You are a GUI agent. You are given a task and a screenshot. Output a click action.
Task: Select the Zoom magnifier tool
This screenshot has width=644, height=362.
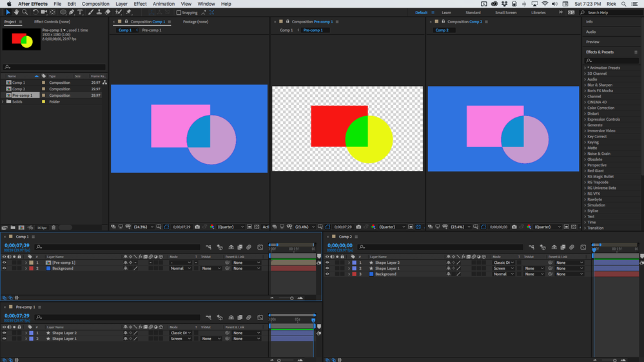24,12
